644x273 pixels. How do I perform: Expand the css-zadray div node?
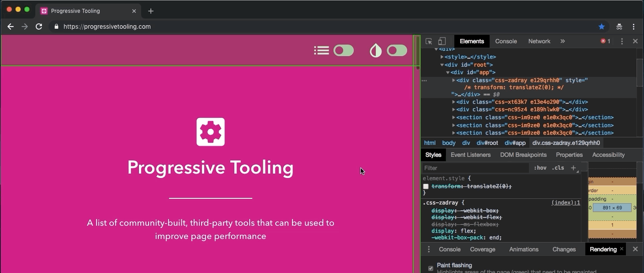[x=453, y=80]
